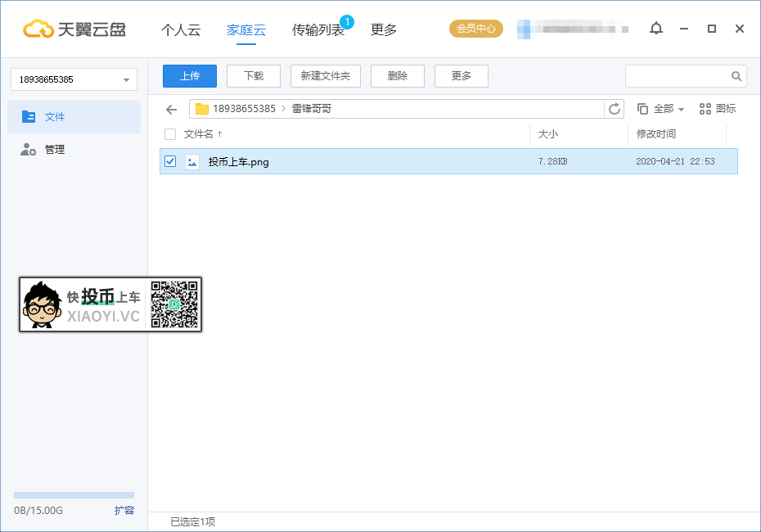761x532 pixels.
Task: Expand the 更多 toolbar menu
Action: [461, 75]
